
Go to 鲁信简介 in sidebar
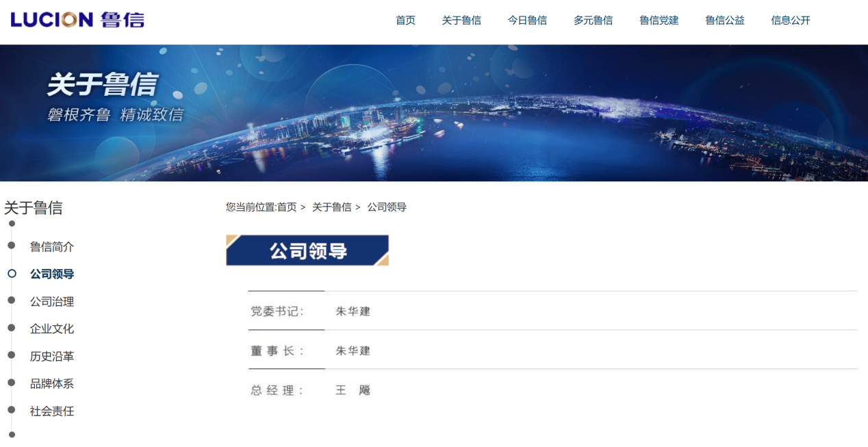point(52,246)
